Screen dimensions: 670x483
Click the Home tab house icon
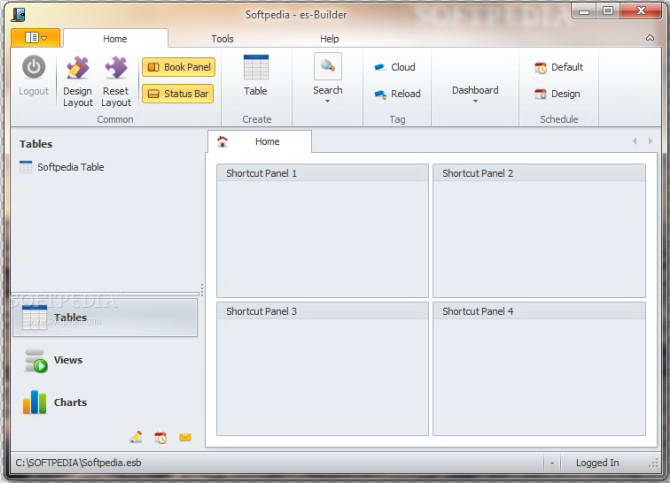pyautogui.click(x=223, y=141)
